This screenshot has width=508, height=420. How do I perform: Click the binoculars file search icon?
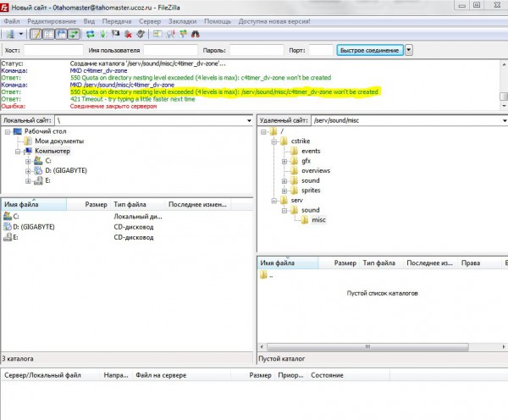(196, 35)
